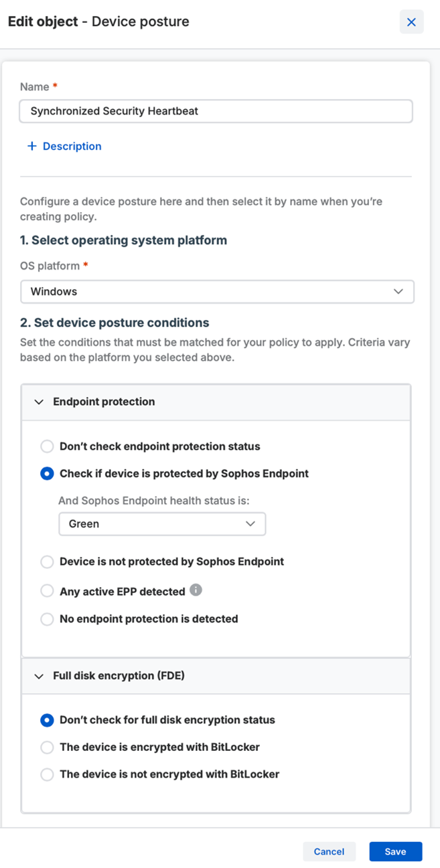The image size is (440, 868).
Task: Select Device is not protected by Sophos Endpoint
Action: tap(47, 561)
